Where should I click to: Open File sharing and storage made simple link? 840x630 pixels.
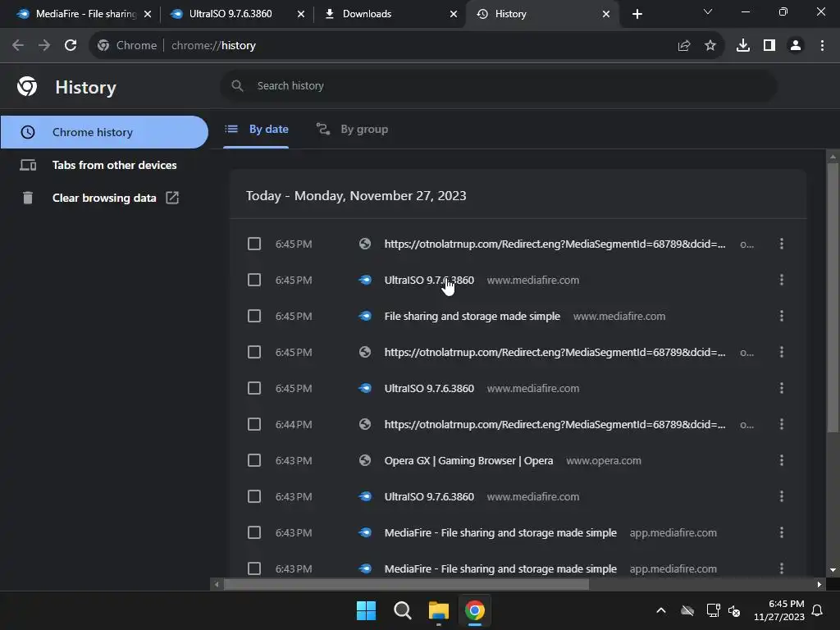coord(472,317)
